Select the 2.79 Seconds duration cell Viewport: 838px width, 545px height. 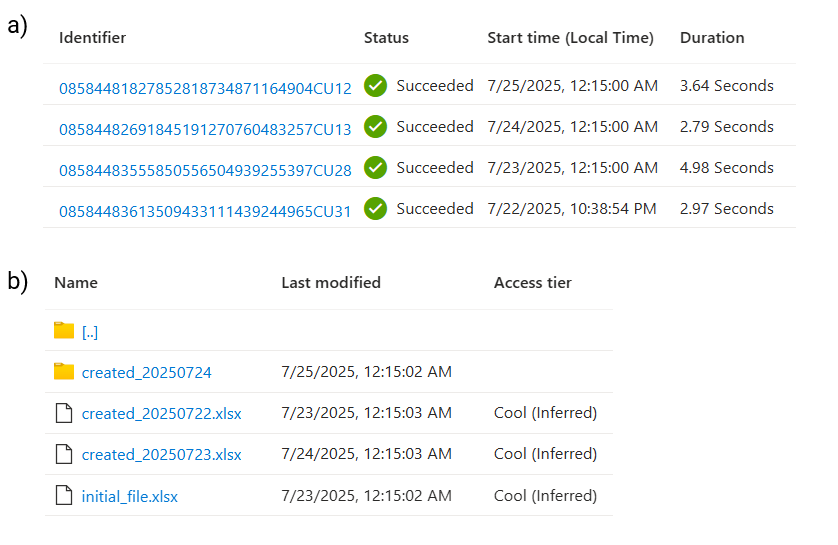click(726, 127)
